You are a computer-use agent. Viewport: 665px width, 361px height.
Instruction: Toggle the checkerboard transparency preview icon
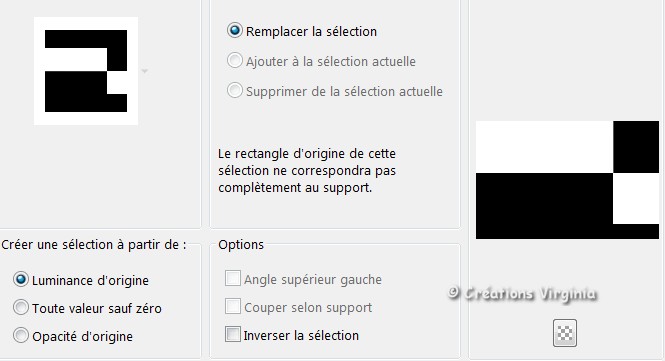coord(565,333)
